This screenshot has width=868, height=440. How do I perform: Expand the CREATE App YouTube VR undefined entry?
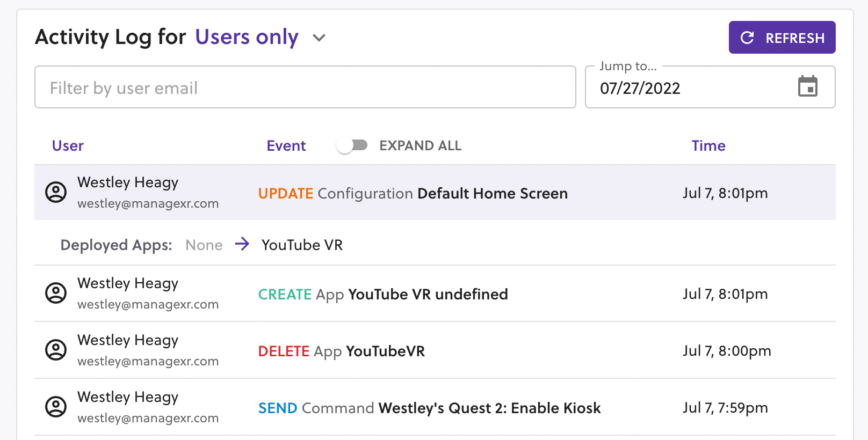[x=383, y=294]
